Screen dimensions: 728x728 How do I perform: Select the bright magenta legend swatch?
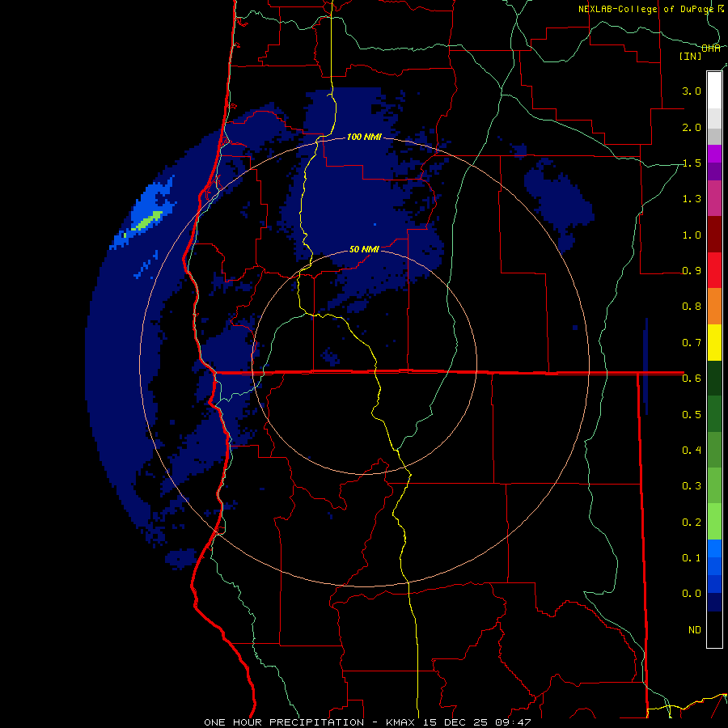tap(714, 154)
